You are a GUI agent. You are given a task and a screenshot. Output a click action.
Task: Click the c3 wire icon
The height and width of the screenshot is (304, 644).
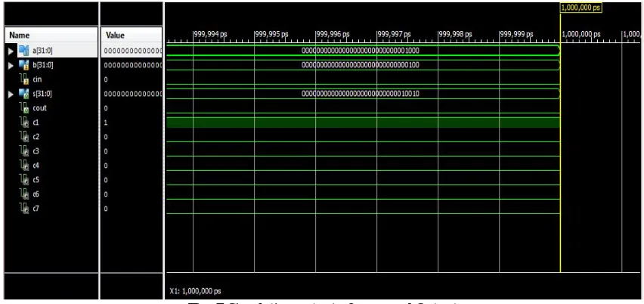coord(23,151)
